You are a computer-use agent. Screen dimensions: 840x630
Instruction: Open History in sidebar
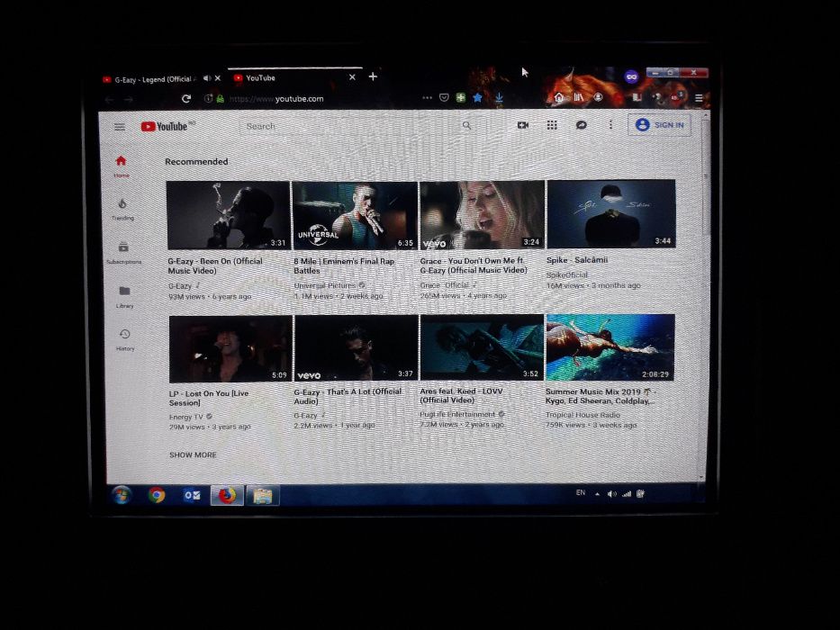pos(125,340)
